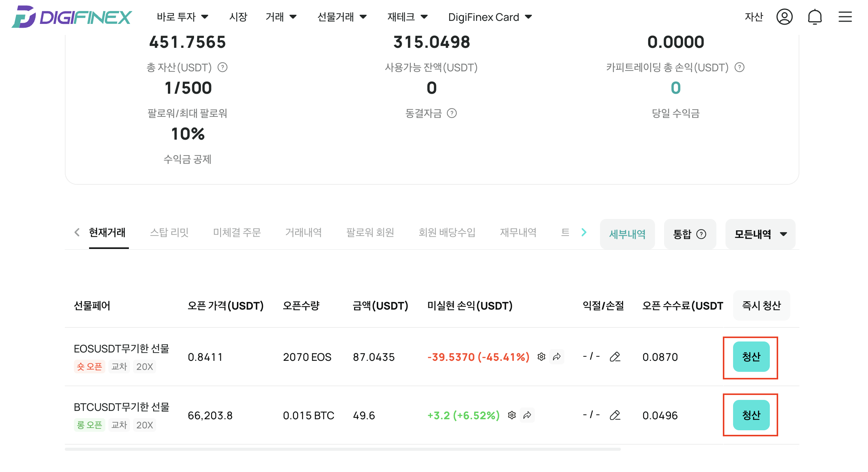Image resolution: width=868 pixels, height=472 pixels.
Task: Open the user account profile icon
Action: 784,17
